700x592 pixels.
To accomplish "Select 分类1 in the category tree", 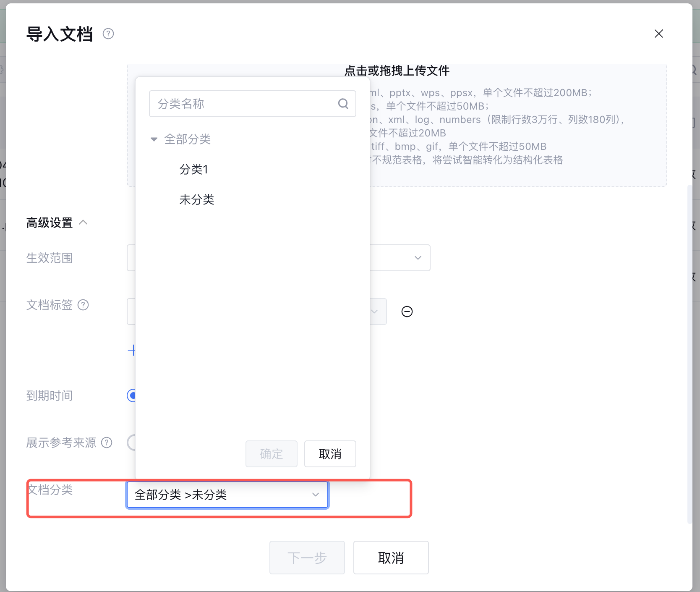I will pyautogui.click(x=193, y=169).
